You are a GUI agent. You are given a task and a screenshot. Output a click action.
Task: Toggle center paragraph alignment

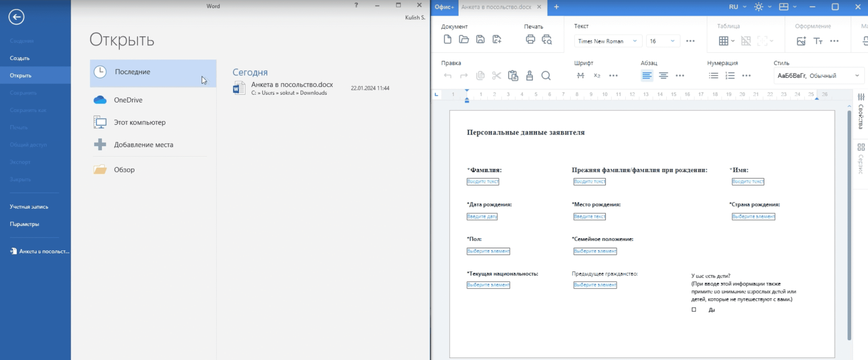663,76
